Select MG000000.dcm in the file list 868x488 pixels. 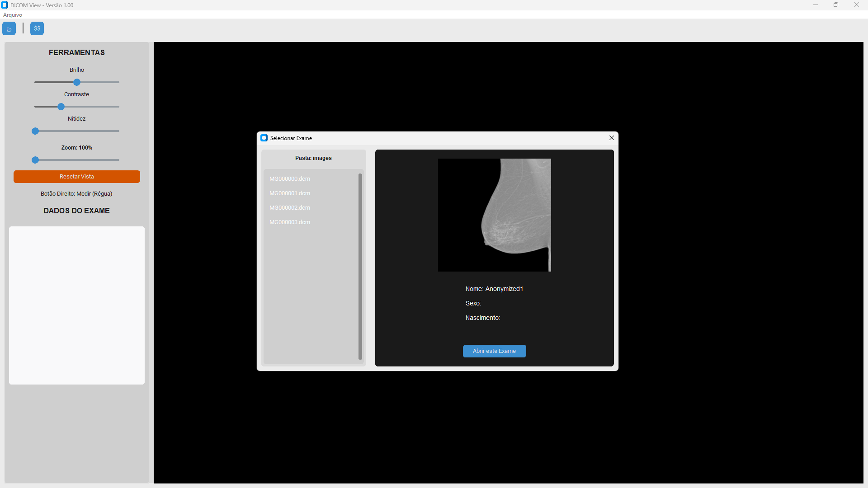point(290,179)
